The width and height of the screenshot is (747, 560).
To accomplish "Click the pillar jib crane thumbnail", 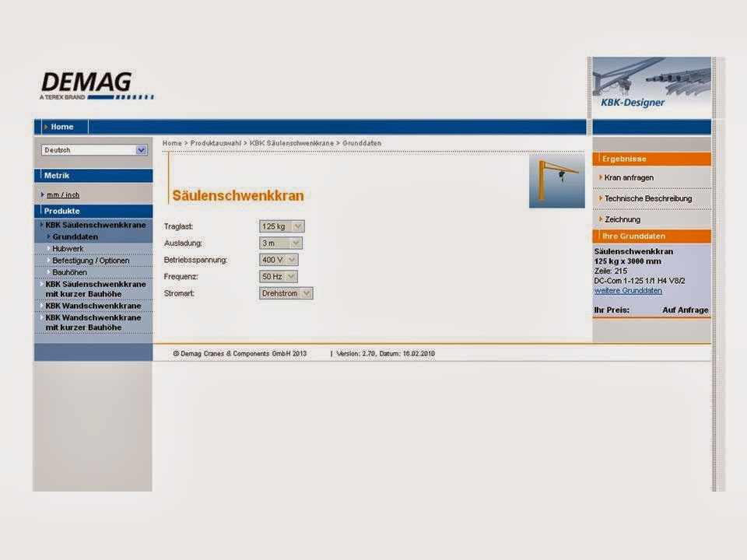I will pyautogui.click(x=556, y=180).
